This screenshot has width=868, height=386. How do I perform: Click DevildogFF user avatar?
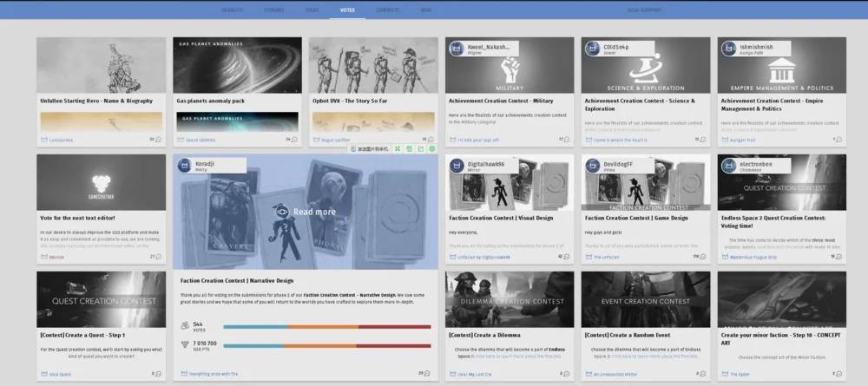(x=593, y=166)
